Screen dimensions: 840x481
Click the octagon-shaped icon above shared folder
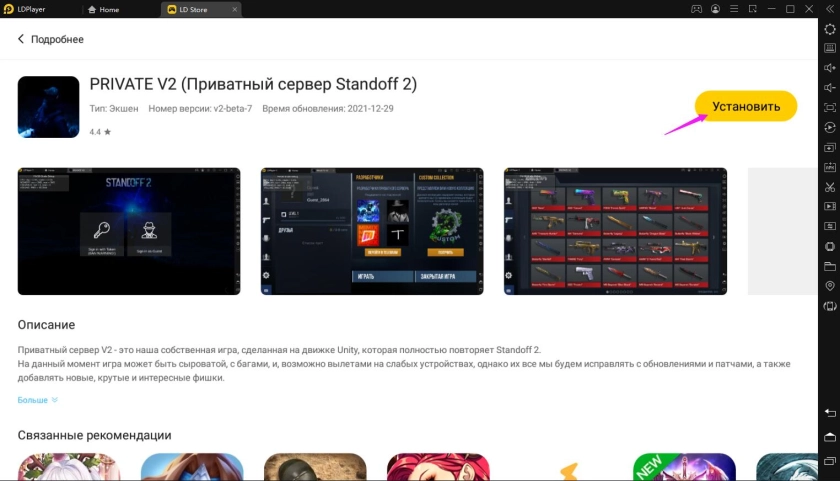(829, 246)
